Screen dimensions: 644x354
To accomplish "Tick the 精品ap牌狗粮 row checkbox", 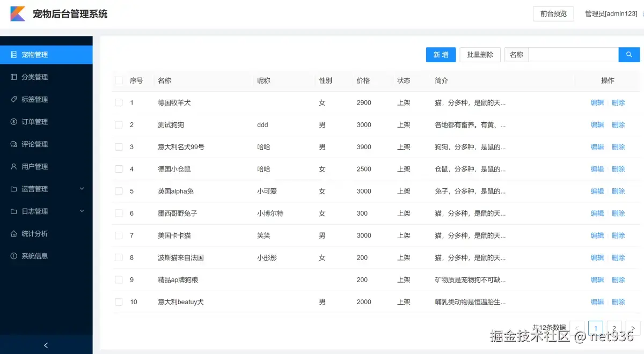I will point(119,280).
